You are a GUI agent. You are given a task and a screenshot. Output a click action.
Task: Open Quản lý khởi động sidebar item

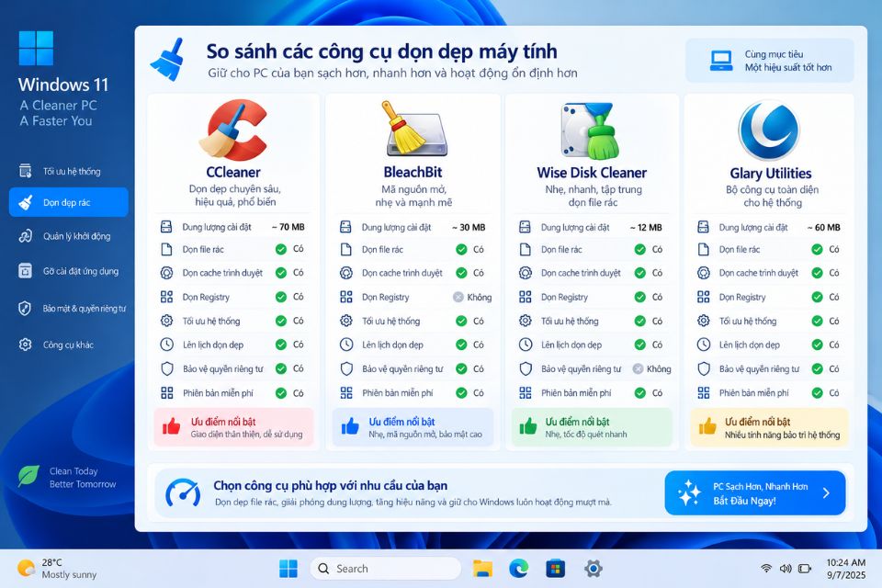tap(69, 236)
